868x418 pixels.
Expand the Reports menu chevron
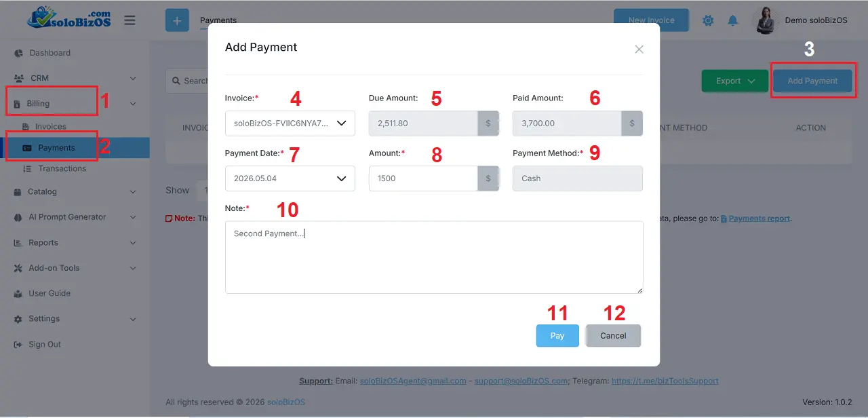coord(133,243)
